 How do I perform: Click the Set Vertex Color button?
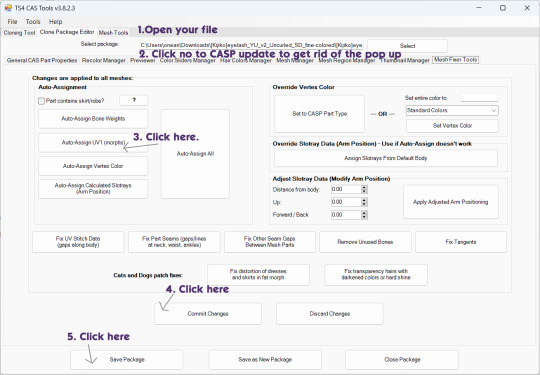point(452,126)
